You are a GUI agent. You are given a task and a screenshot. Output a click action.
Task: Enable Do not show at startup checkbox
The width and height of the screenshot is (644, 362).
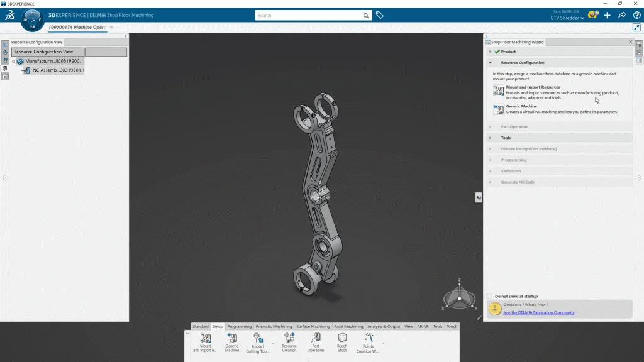coord(489,296)
